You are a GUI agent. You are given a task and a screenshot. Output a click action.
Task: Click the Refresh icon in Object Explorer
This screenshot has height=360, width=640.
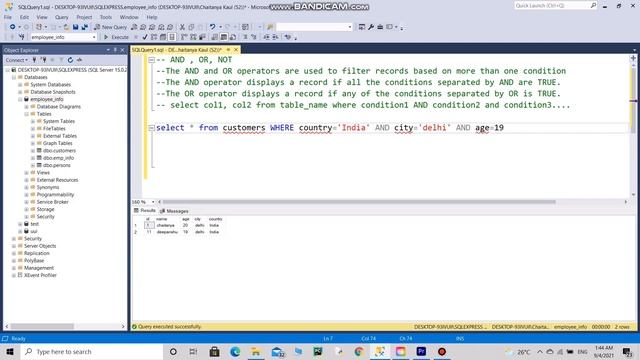point(70,60)
